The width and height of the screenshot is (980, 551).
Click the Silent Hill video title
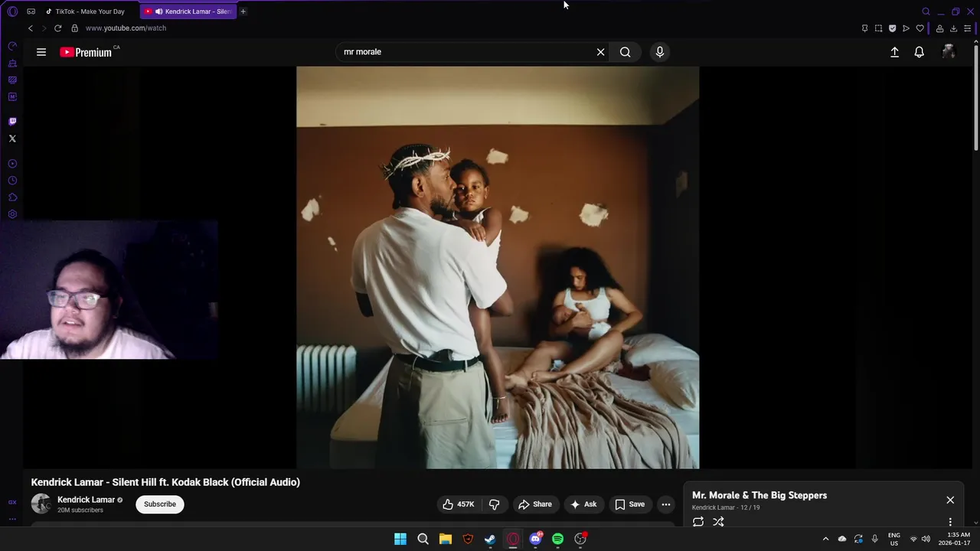coord(165,482)
